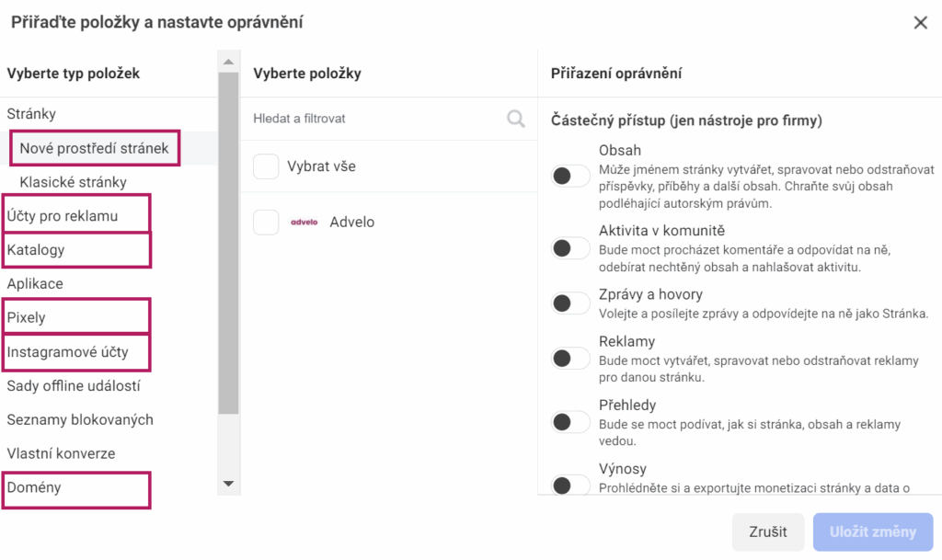Enable the Výnosy permission
Screen dimensions: 942x560
click(570, 485)
